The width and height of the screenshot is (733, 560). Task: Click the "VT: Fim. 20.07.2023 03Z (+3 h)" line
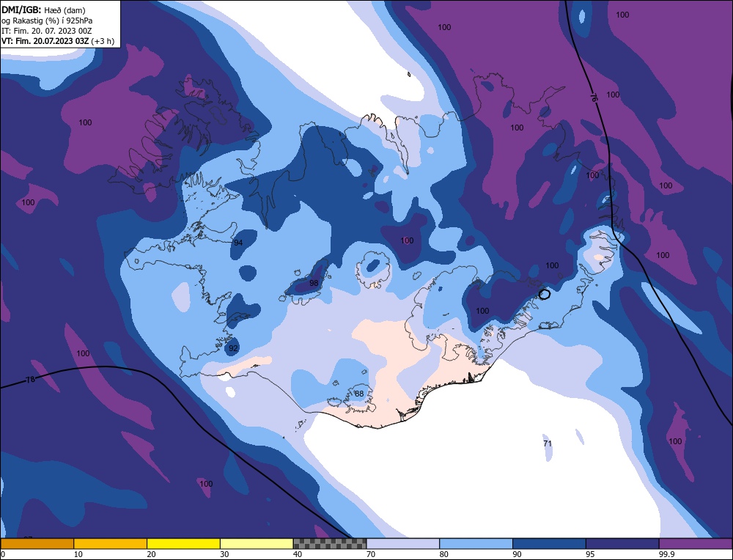tap(58, 41)
